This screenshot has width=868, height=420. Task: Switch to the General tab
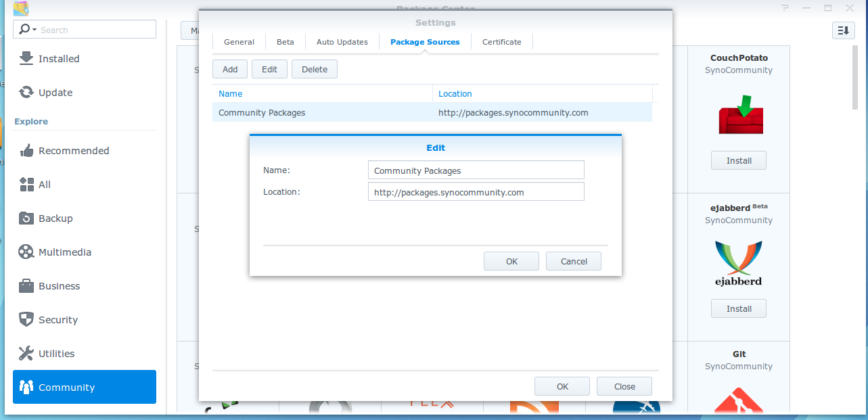(239, 42)
